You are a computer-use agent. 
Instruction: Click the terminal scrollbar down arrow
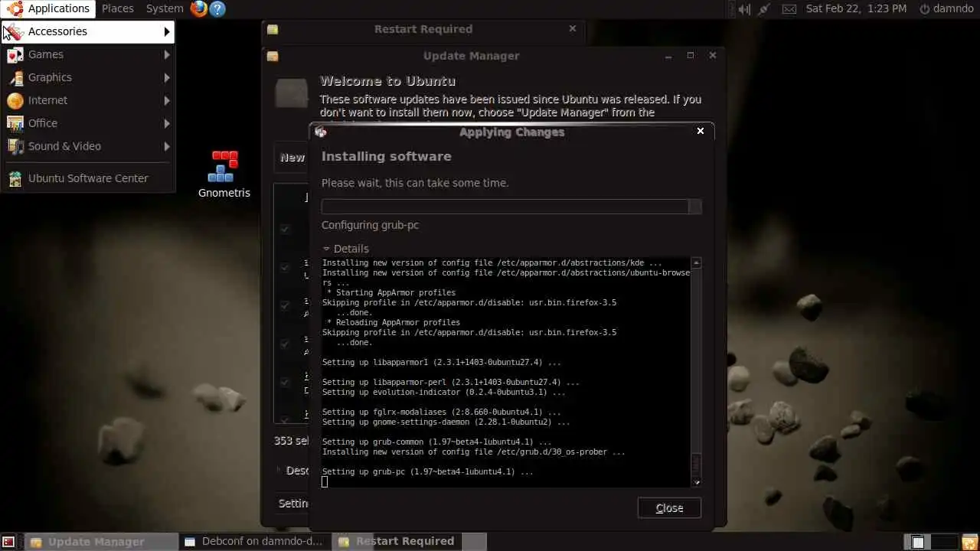pyautogui.click(x=696, y=482)
